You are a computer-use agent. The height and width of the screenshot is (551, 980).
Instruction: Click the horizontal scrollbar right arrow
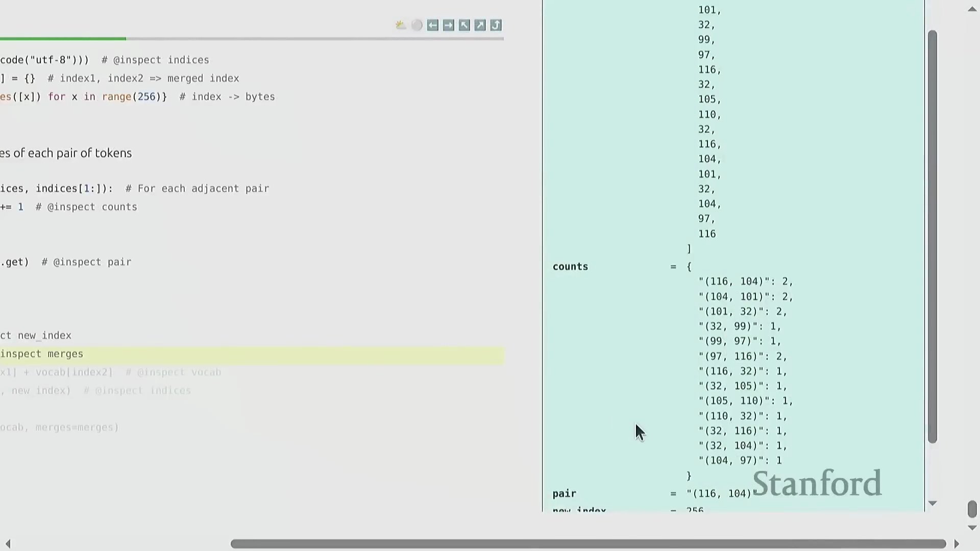click(x=957, y=544)
